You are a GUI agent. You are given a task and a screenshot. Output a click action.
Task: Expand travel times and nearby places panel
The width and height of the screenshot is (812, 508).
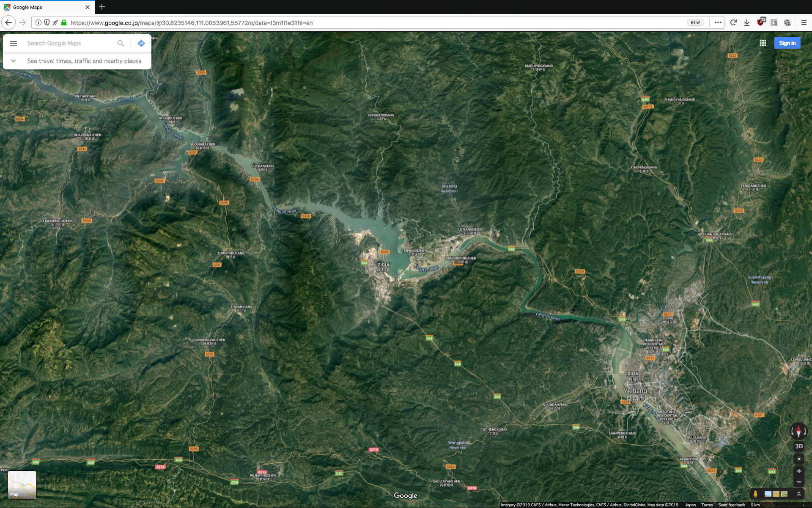(x=14, y=61)
